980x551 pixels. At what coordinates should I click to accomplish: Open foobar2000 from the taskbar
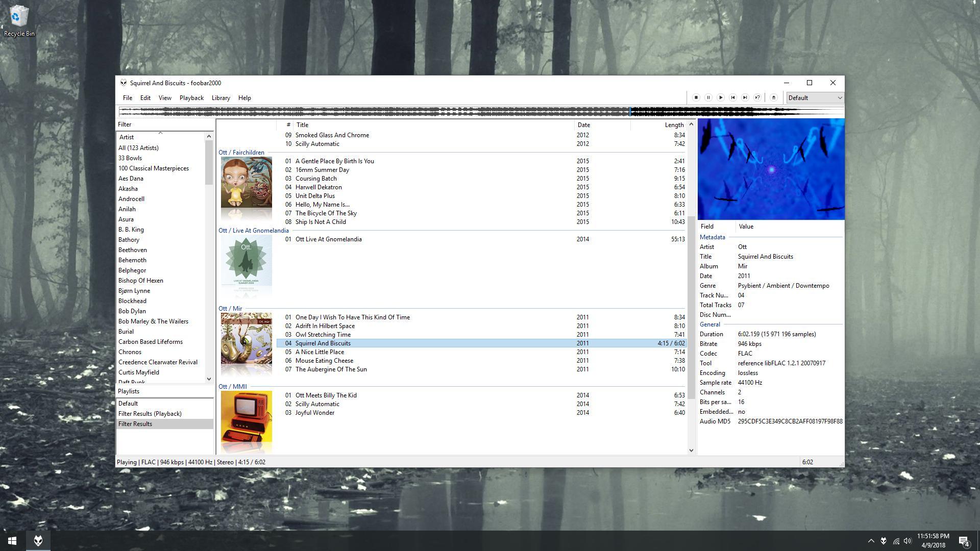[x=38, y=541]
